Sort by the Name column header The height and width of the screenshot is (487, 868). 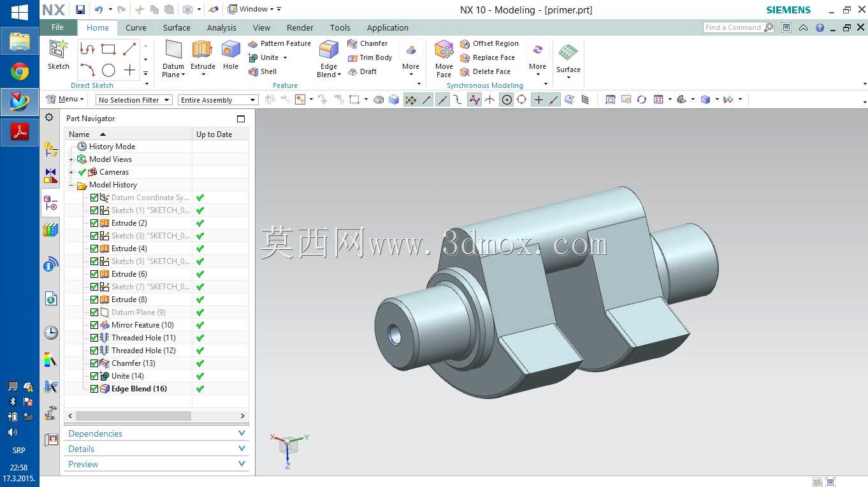point(128,134)
